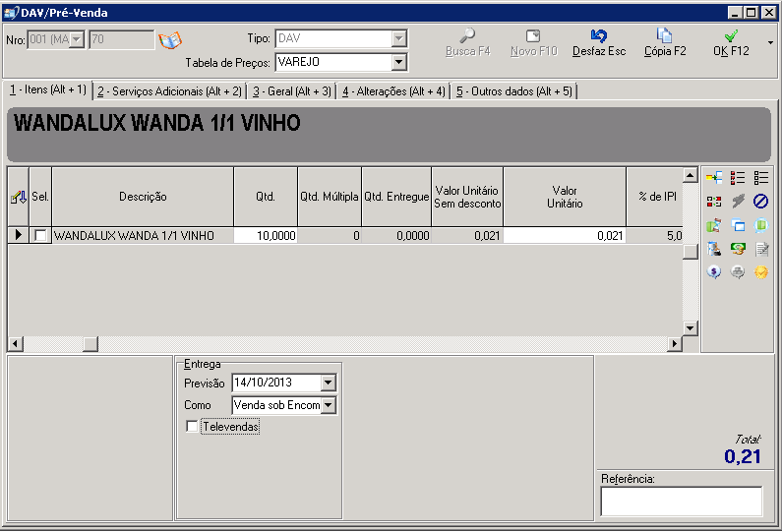Click the grid horizontal scrollbar right arrow
Viewport: 782px width, 532px height.
point(675,343)
